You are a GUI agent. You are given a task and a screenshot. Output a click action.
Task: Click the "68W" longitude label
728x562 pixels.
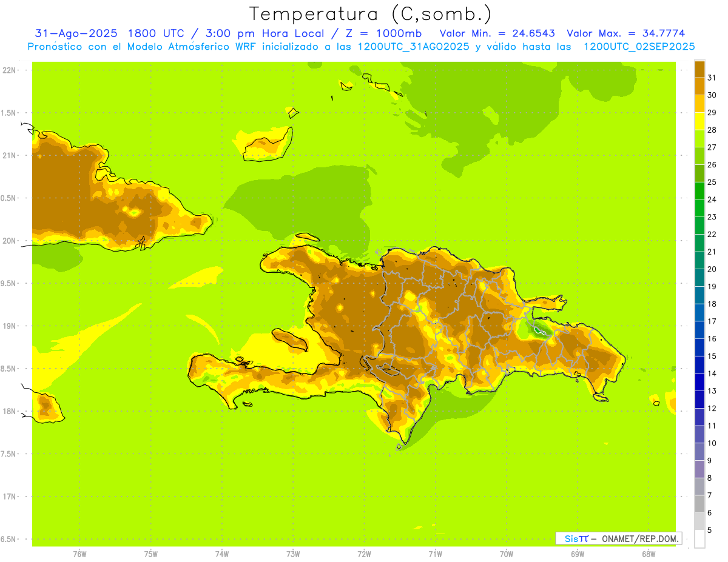point(648,554)
